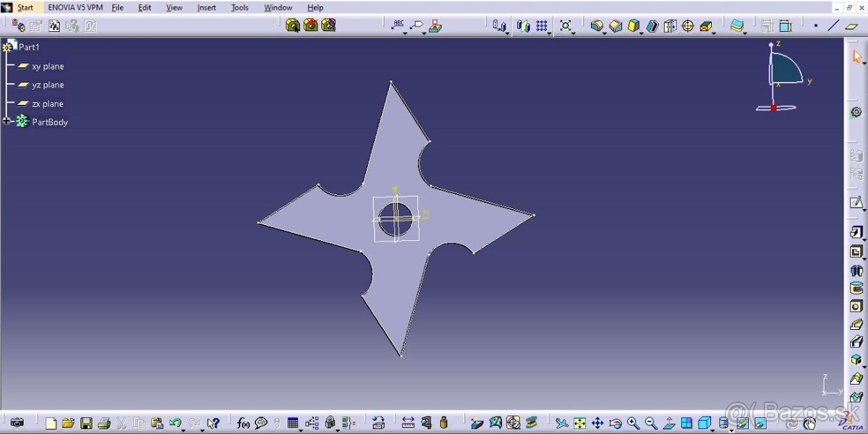
Task: Select xy plane in specification tree
Action: pyautogui.click(x=48, y=67)
